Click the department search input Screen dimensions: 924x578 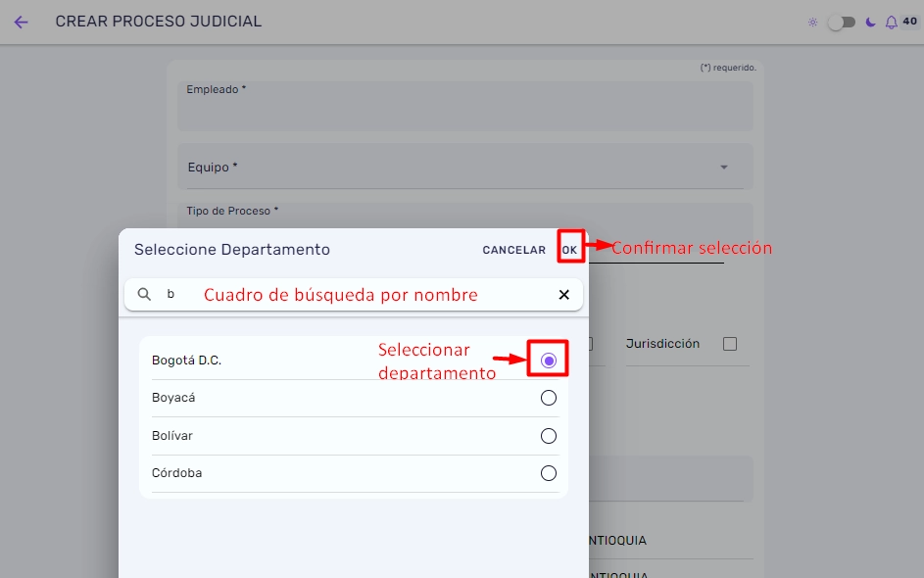(354, 295)
